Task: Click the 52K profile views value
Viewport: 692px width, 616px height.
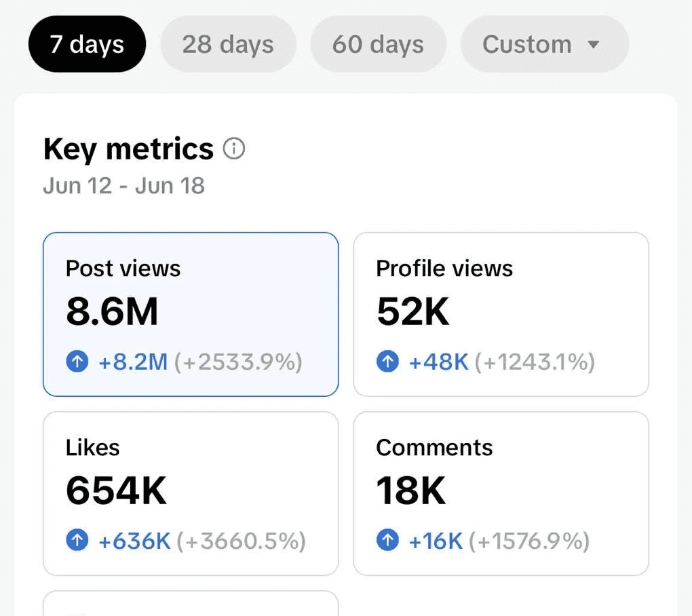Action: 413,311
